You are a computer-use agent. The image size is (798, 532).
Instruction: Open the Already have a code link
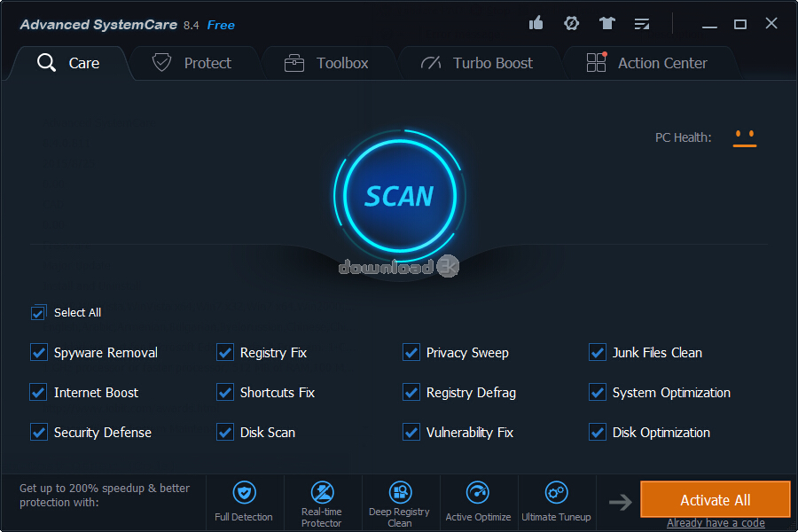point(716,523)
